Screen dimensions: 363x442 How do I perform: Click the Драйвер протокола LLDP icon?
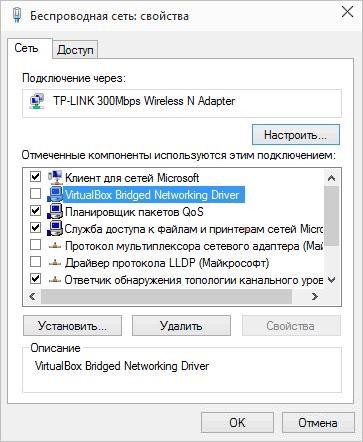(55, 263)
